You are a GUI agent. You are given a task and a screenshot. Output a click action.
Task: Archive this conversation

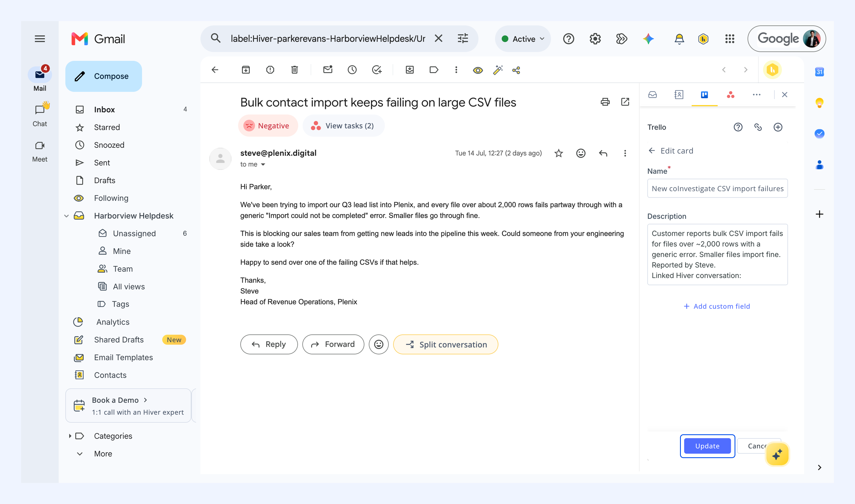(x=246, y=70)
